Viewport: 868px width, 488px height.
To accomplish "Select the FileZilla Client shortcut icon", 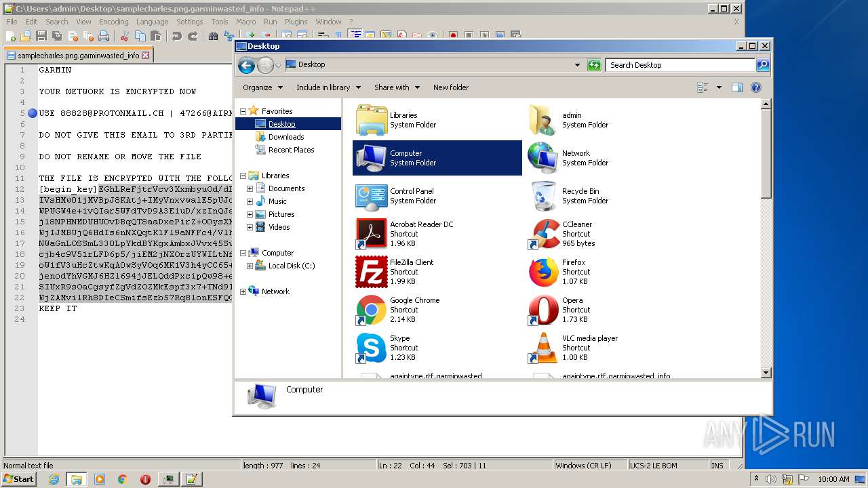I will (372, 272).
